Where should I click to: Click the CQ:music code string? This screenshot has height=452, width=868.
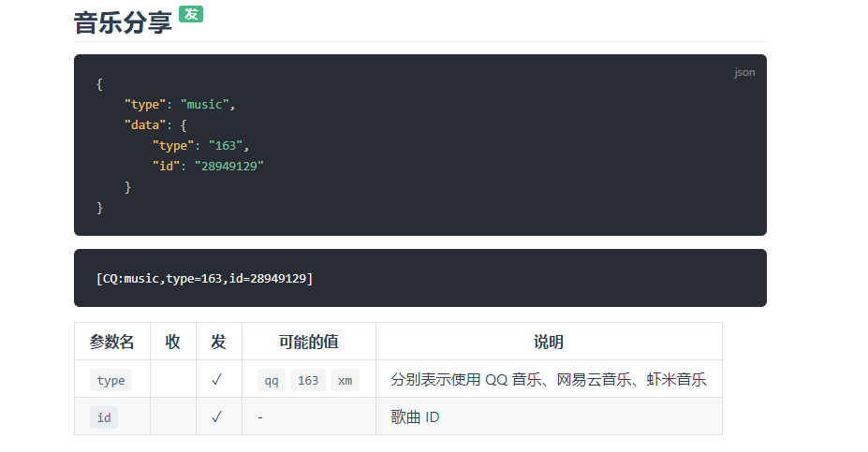coord(204,278)
